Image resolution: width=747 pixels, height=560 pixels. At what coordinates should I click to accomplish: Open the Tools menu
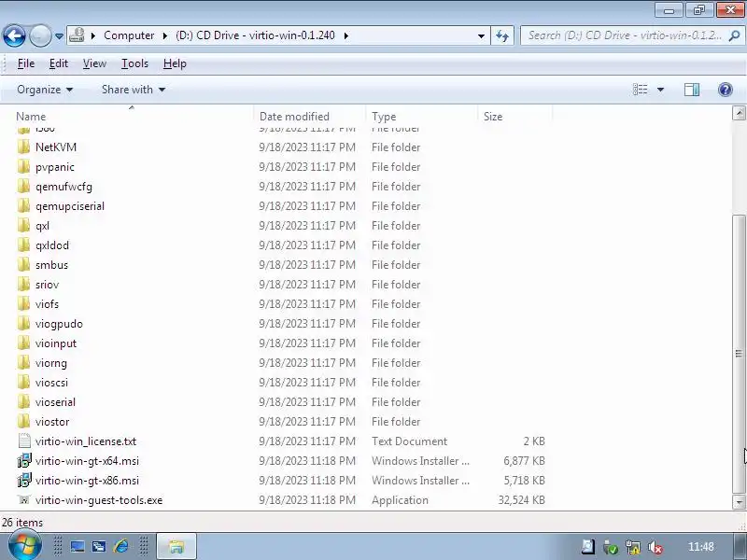click(134, 63)
